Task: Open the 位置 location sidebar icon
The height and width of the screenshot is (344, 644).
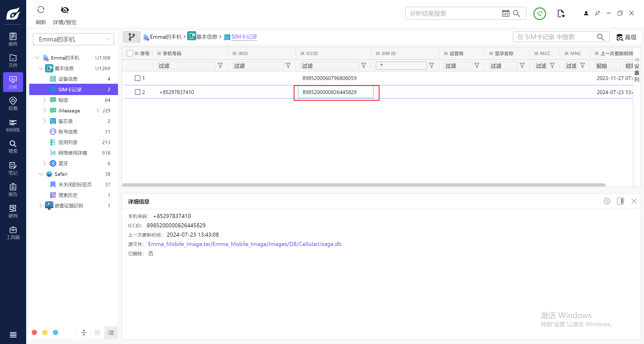Action: pyautogui.click(x=13, y=104)
